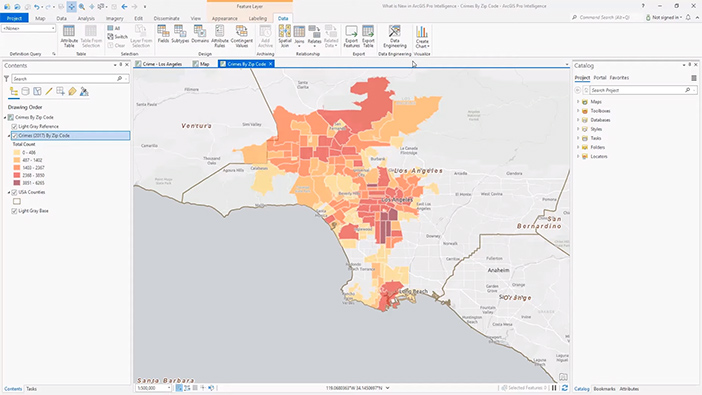702x395 pixels.
Task: Click the Export Table button
Action: (x=368, y=36)
